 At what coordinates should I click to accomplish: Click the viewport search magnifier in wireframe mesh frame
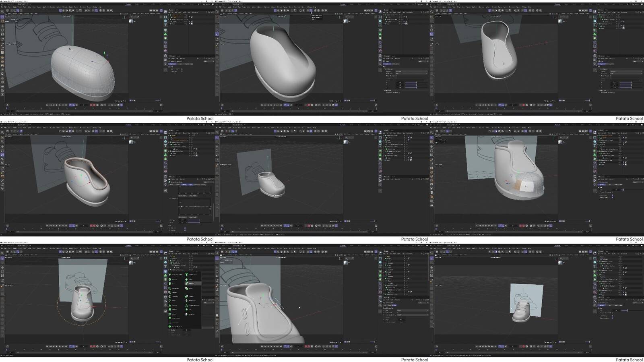click(x=2, y=12)
